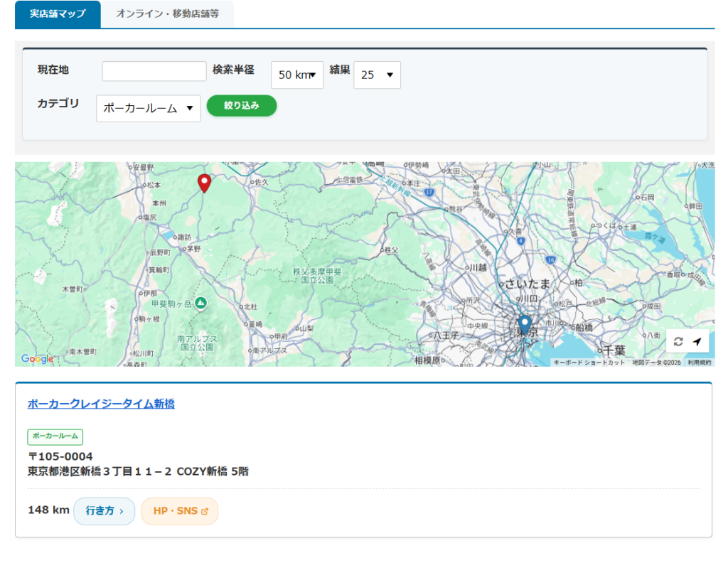
Task: Click the red location pin on the map
Action: (x=204, y=182)
